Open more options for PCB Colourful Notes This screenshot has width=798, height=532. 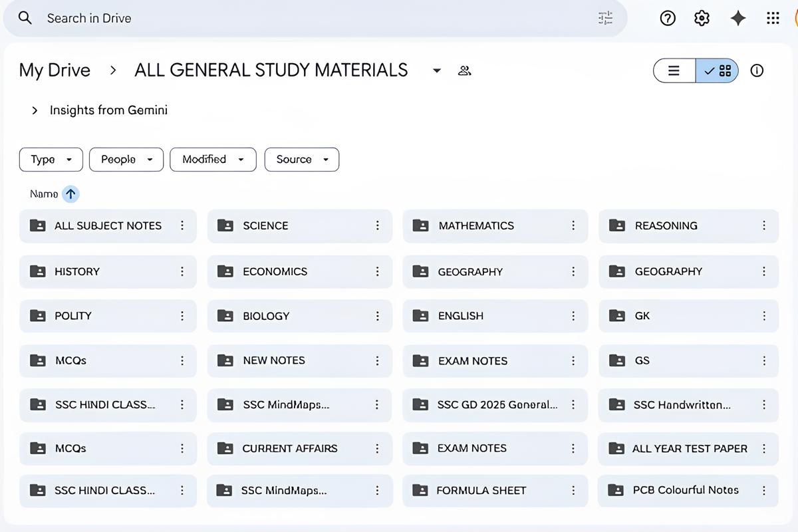coord(764,490)
